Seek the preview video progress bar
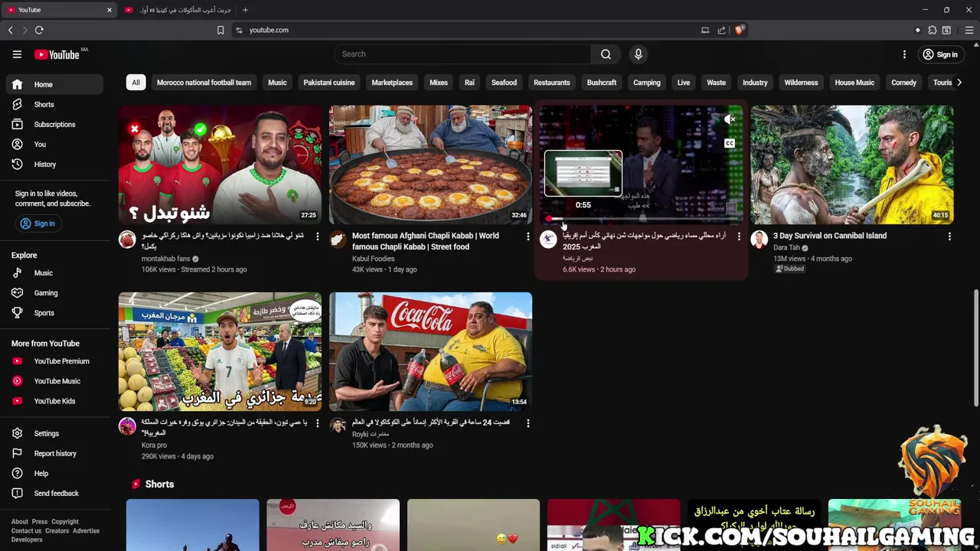 (x=641, y=220)
